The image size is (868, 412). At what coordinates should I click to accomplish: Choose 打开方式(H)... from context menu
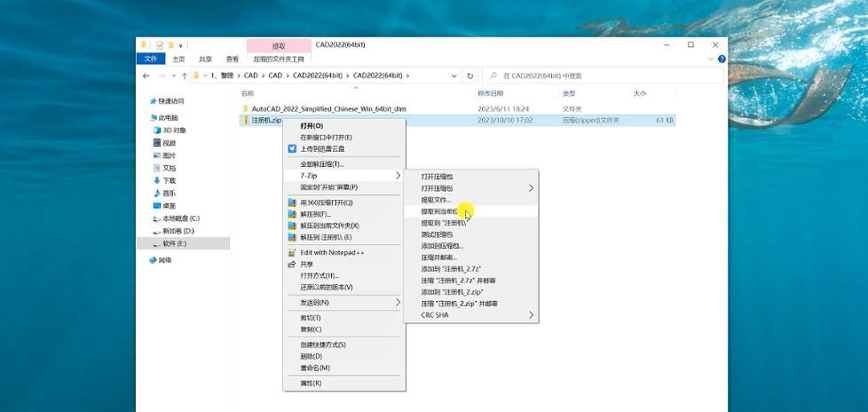point(320,275)
